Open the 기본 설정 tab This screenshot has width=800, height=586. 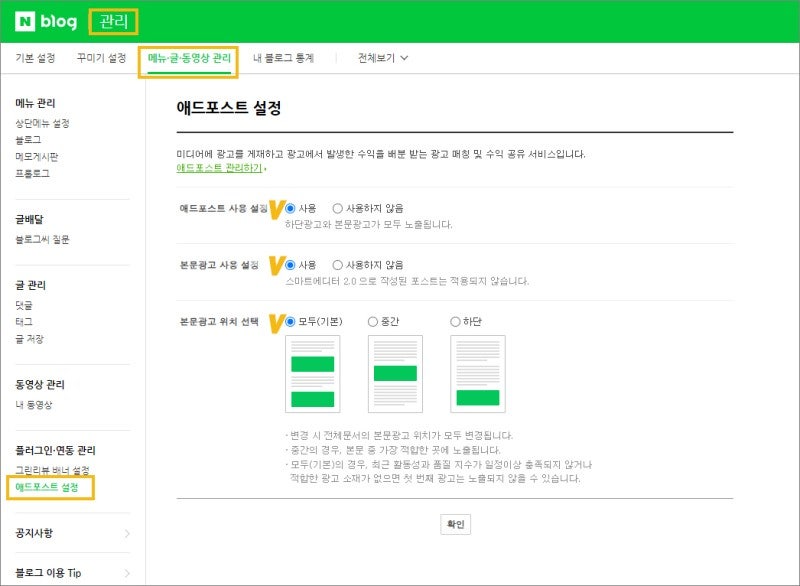click(35, 58)
